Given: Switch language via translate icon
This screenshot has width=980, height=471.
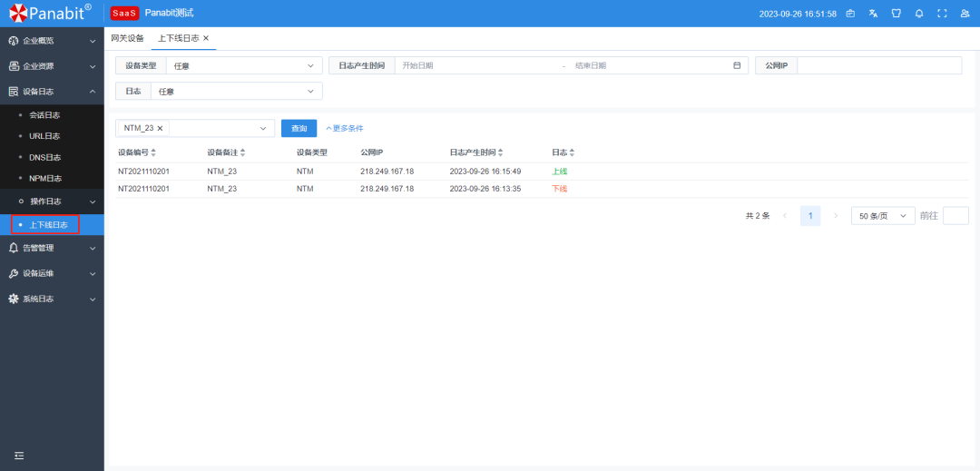Looking at the screenshot, I should pos(873,13).
